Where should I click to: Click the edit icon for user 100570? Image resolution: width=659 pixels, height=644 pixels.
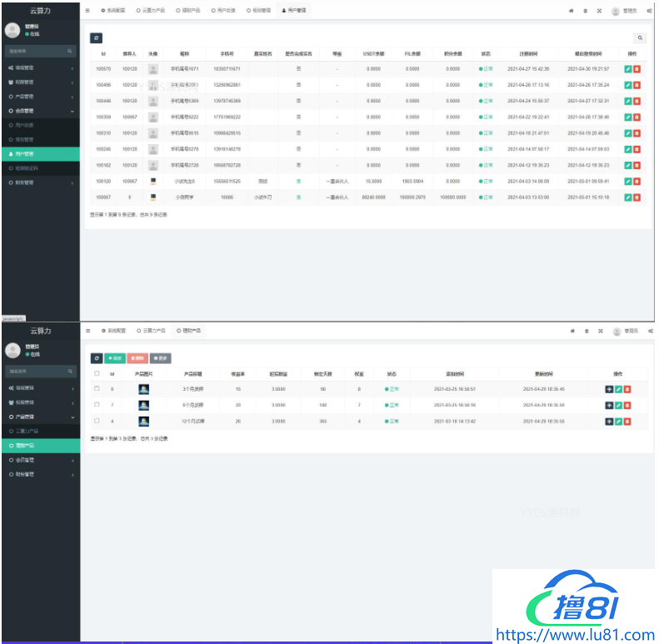[627, 68]
